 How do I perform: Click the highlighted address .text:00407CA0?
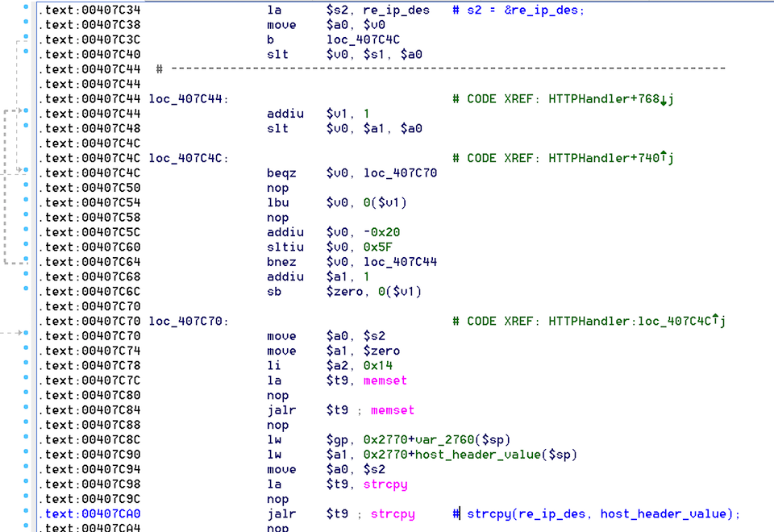point(89,513)
